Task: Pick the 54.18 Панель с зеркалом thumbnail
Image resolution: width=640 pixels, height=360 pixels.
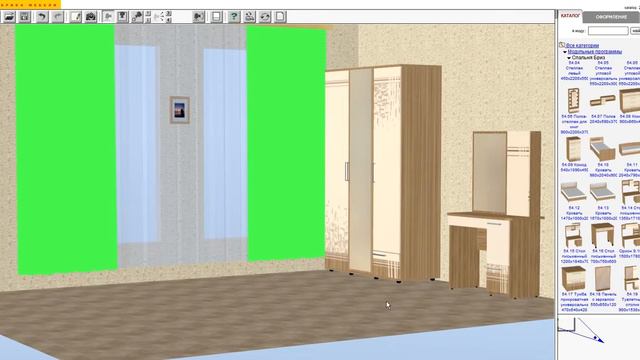Action: 602,279
